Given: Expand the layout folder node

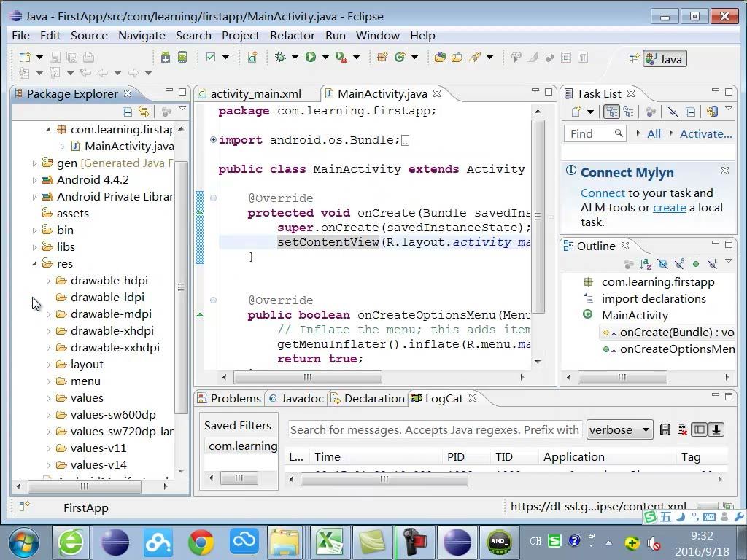Looking at the screenshot, I should (x=48, y=365).
